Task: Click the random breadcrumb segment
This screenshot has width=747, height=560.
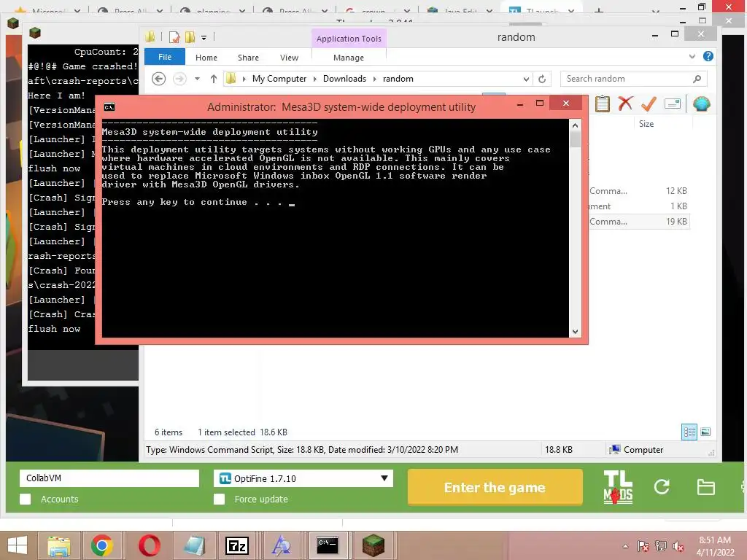Action: pos(398,79)
